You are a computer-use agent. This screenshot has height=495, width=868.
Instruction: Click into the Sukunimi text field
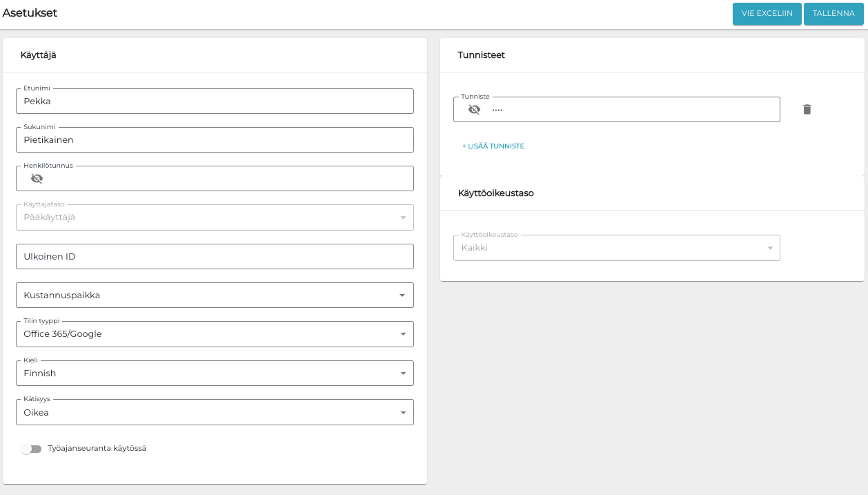tap(214, 139)
